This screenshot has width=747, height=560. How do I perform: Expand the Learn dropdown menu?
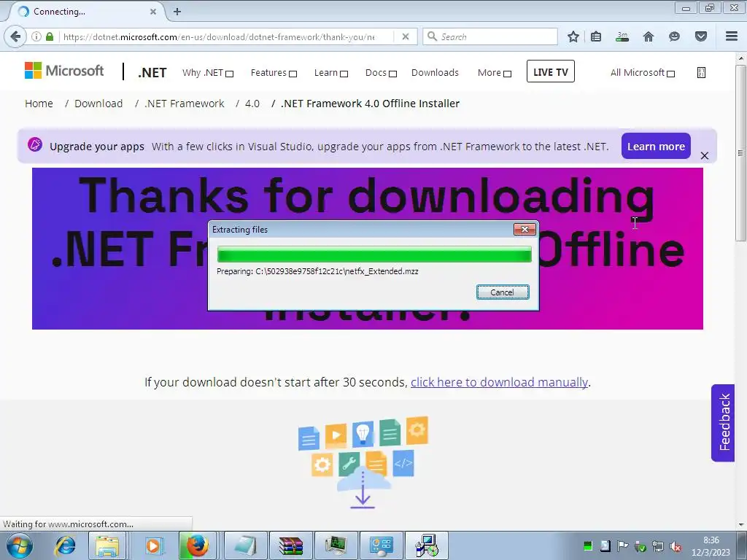[x=331, y=73]
